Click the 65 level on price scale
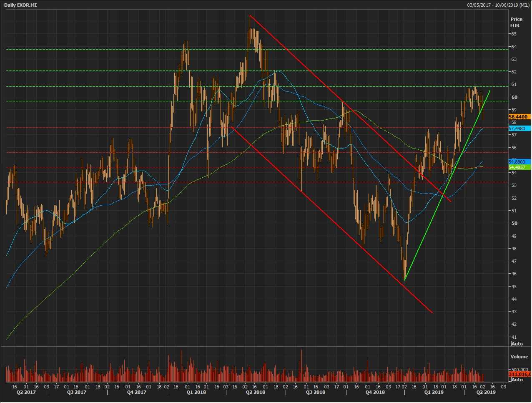 pyautogui.click(x=514, y=34)
